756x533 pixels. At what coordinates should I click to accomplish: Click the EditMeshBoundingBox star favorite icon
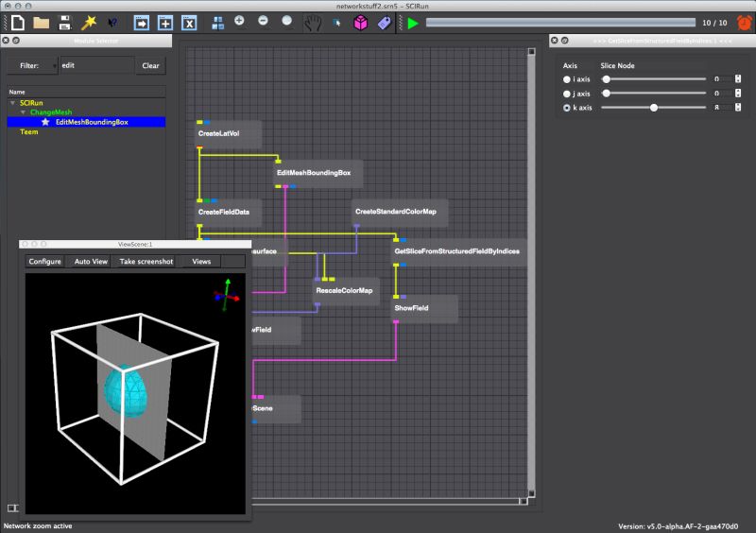click(x=45, y=122)
